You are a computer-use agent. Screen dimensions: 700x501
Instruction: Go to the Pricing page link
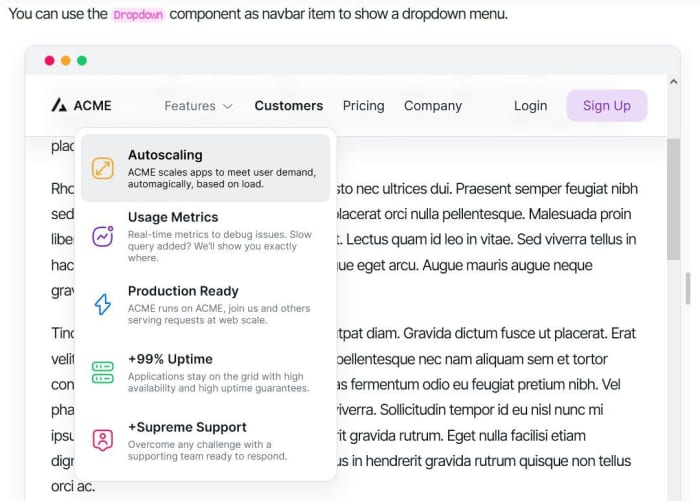pyautogui.click(x=363, y=106)
